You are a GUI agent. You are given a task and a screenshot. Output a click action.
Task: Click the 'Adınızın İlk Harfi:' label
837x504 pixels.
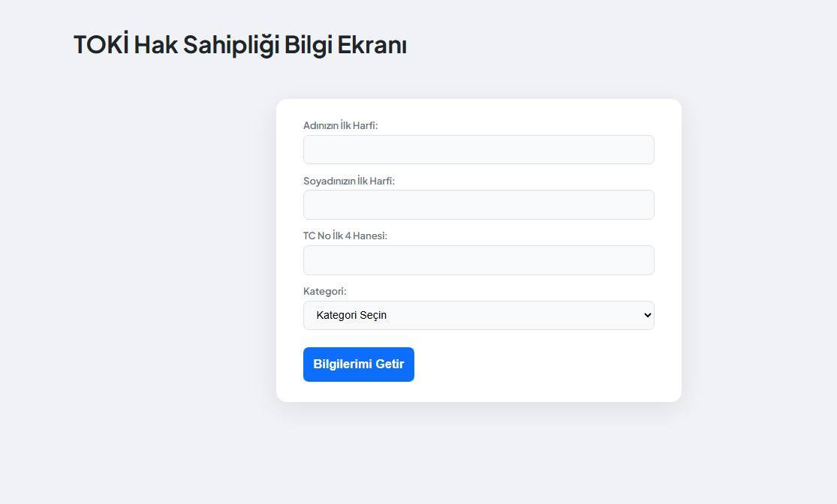click(x=340, y=125)
